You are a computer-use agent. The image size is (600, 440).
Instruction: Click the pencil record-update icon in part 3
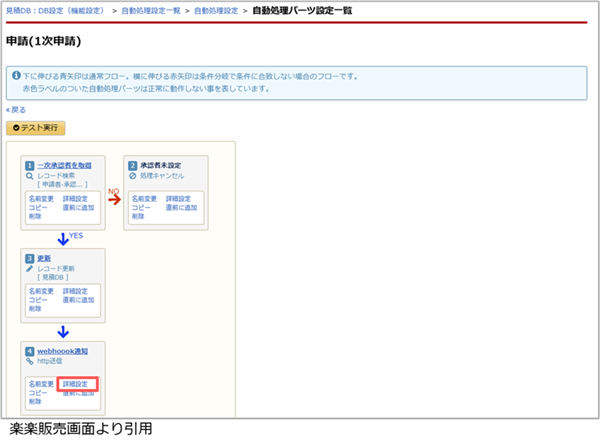point(30,268)
